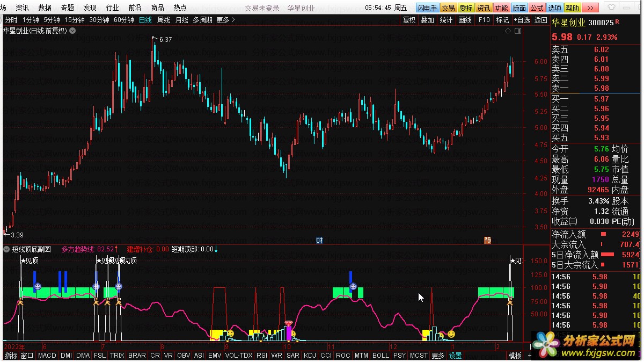Select the 多周期 multi-period view
The image size is (644, 362).
[x=202, y=20]
